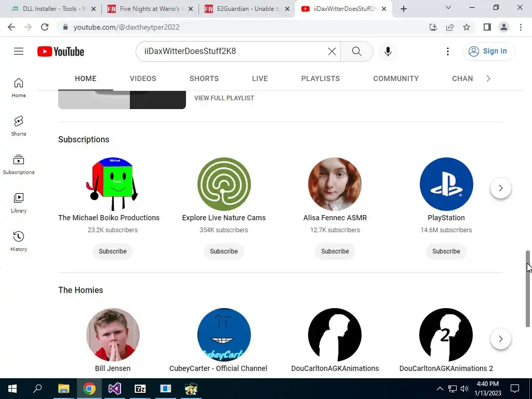The height and width of the screenshot is (399, 532).
Task: Open the Windows Start menu
Action: tap(12, 389)
